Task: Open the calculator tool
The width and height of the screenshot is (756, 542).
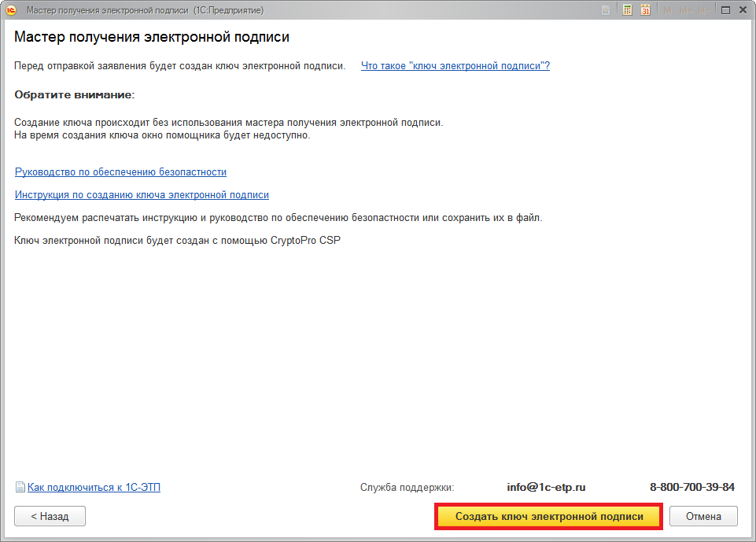Action: point(627,10)
